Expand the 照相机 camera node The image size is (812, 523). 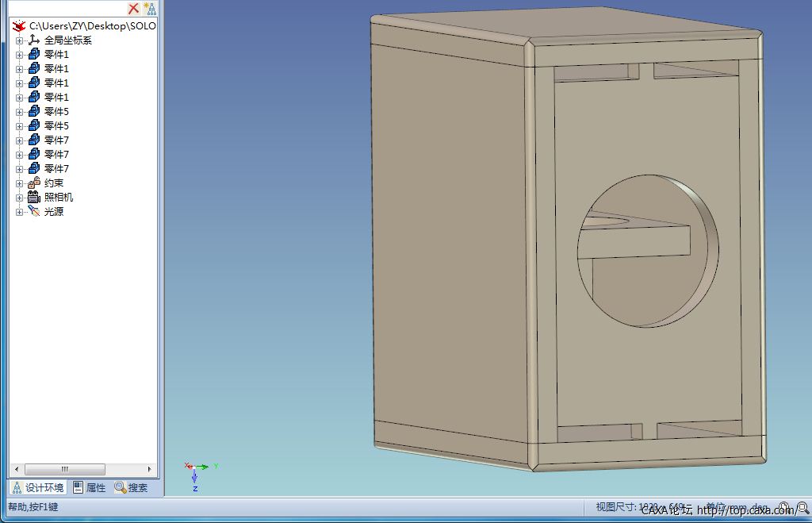coord(20,198)
